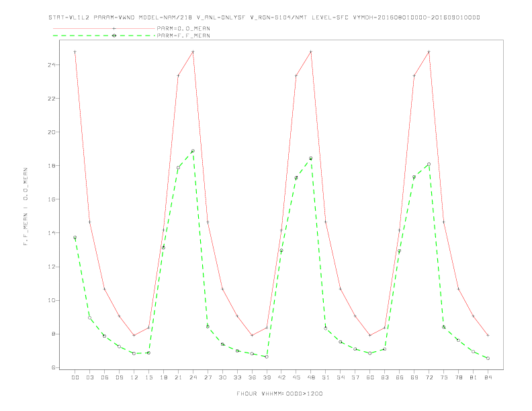The height and width of the screenshot is (411, 532).
Task: Click the red plus data point at hour 00
Action: pyautogui.click(x=75, y=52)
